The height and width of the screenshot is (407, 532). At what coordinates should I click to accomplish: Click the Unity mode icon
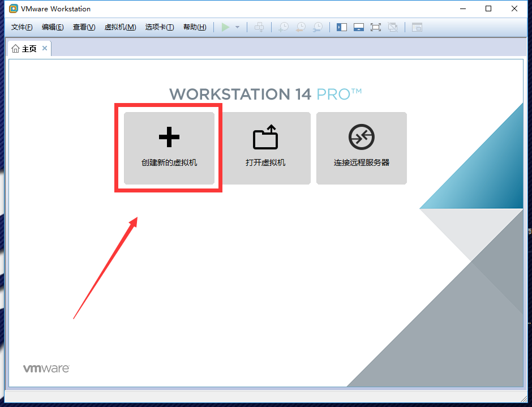pos(393,27)
